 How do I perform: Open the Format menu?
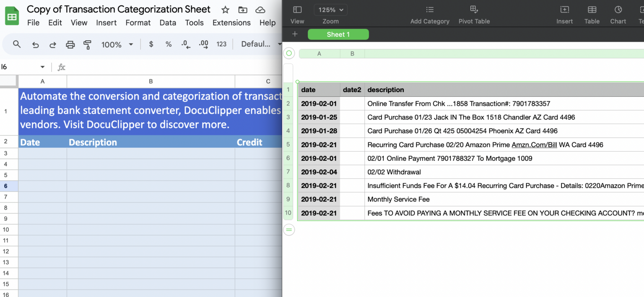click(138, 23)
